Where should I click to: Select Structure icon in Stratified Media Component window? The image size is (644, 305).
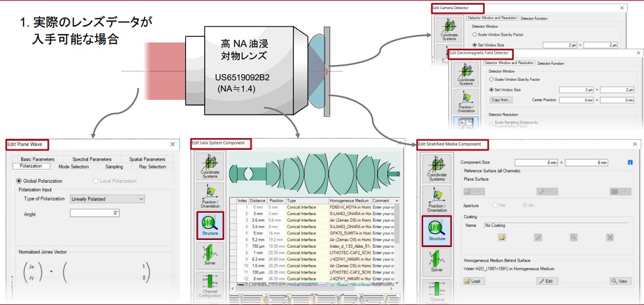click(436, 230)
